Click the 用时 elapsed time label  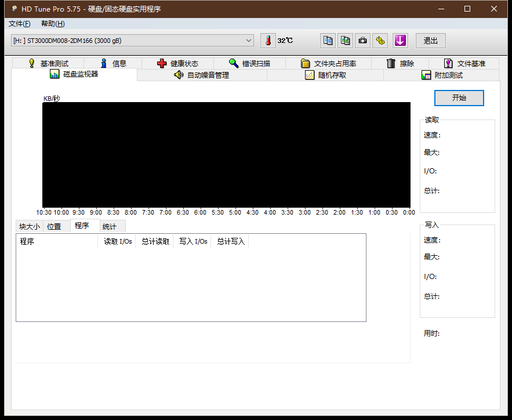(x=431, y=334)
